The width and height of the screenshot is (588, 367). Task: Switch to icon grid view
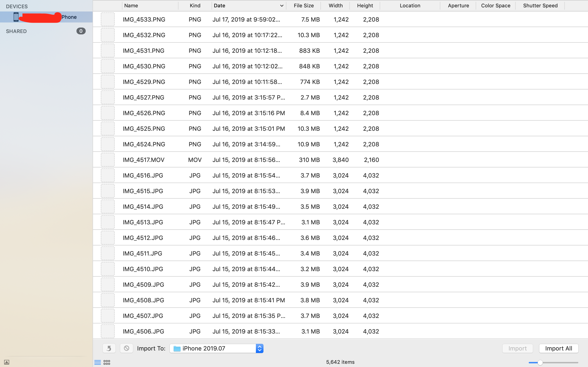[x=107, y=362]
